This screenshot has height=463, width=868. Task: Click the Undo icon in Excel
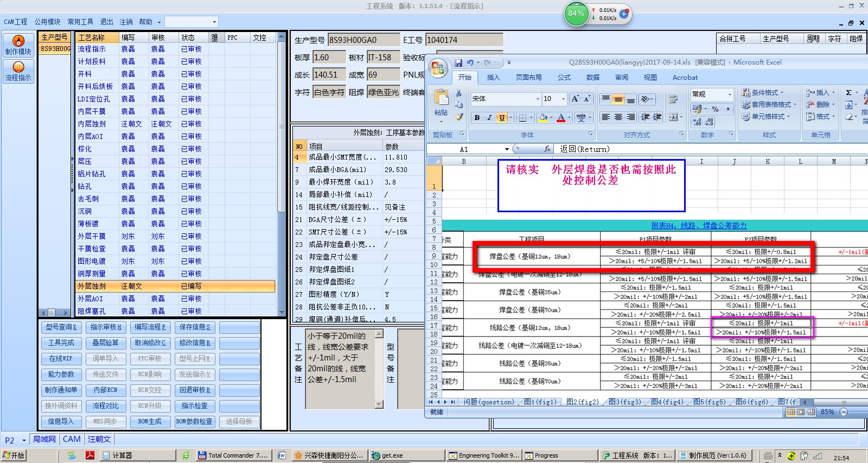(470, 63)
